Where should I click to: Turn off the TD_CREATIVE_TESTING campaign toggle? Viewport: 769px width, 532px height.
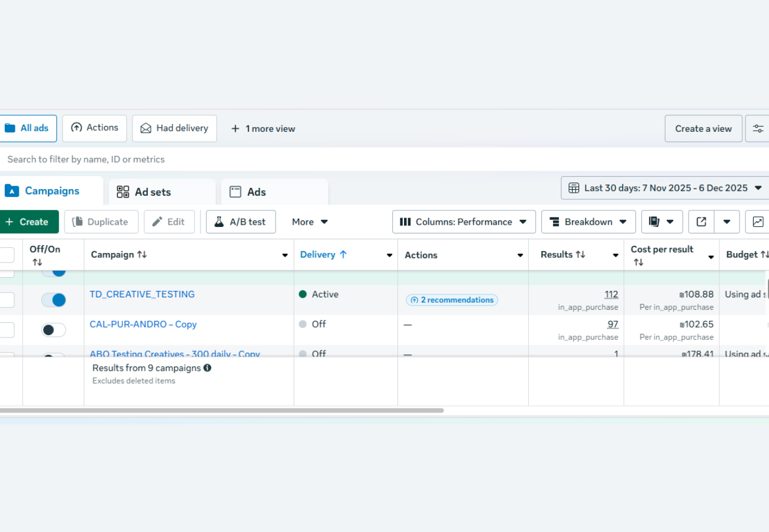54,300
